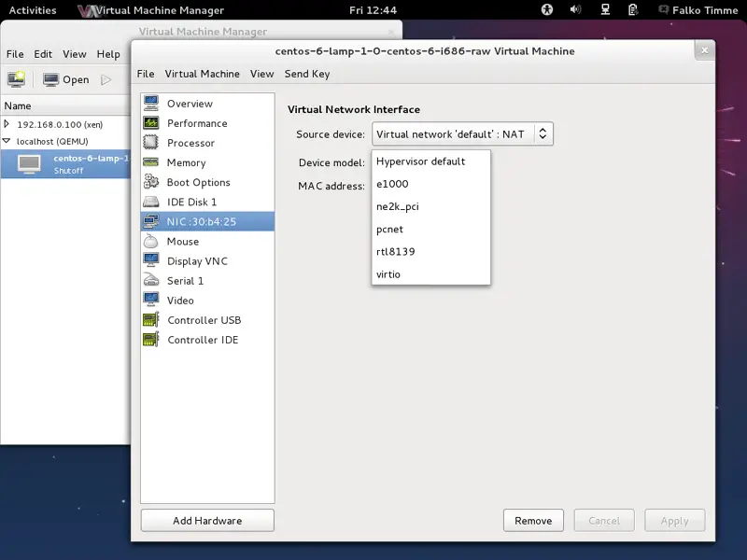
Task: Click the Name column header in Manager
Action: (65, 105)
